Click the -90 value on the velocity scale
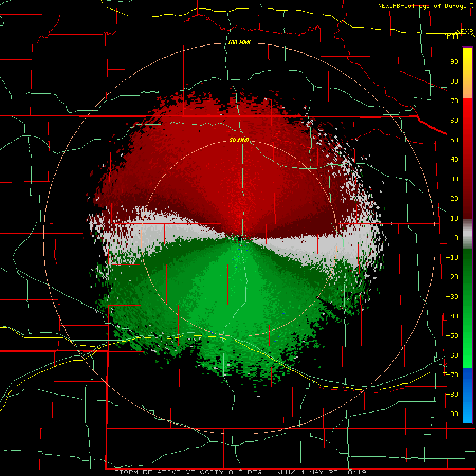The height and width of the screenshot is (476, 476). 452,414
